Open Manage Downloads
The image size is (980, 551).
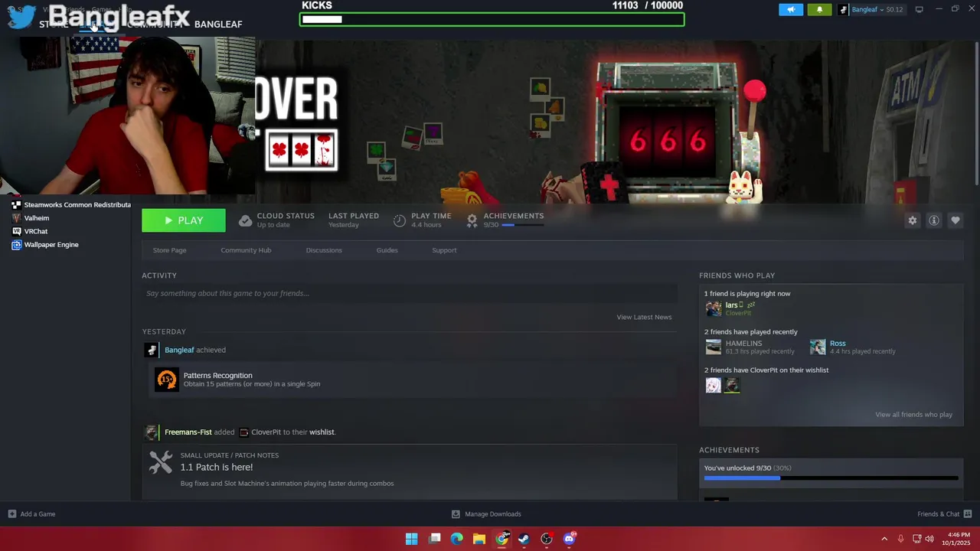coord(486,514)
